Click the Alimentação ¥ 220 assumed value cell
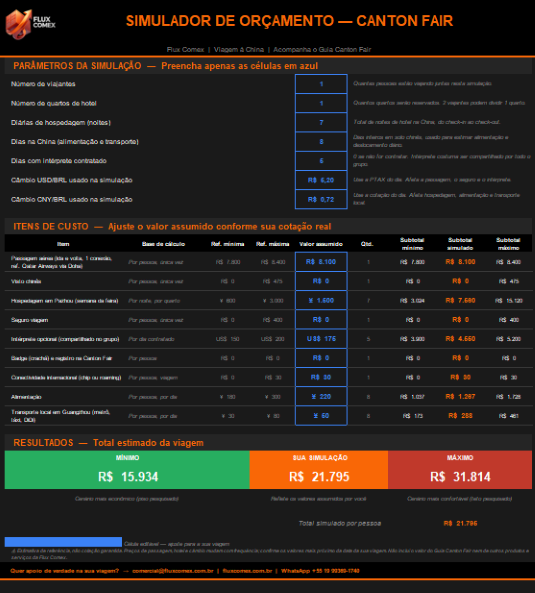This screenshot has height=593, width=535. point(321,396)
